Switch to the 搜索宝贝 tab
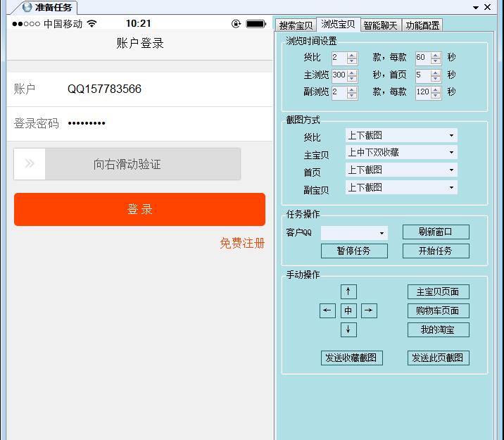This screenshot has height=440, width=504. pos(296,25)
